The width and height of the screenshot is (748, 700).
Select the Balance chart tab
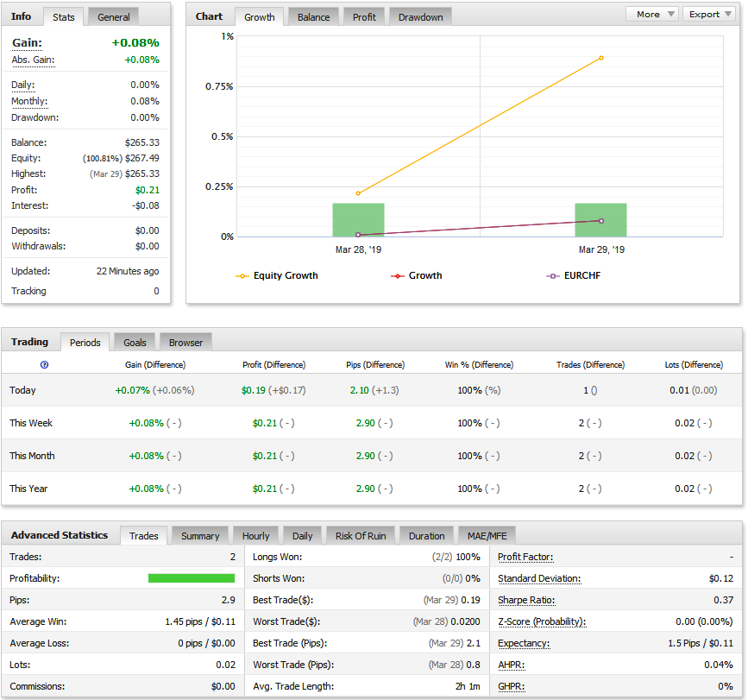click(313, 17)
